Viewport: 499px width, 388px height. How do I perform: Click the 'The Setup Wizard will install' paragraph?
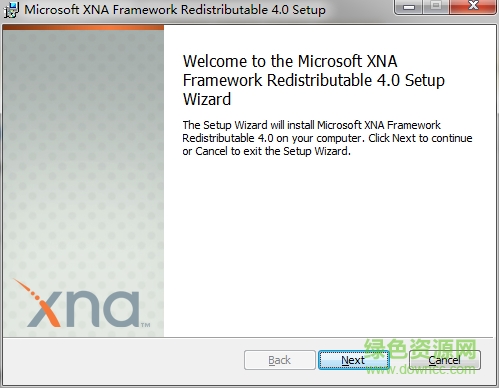327,138
